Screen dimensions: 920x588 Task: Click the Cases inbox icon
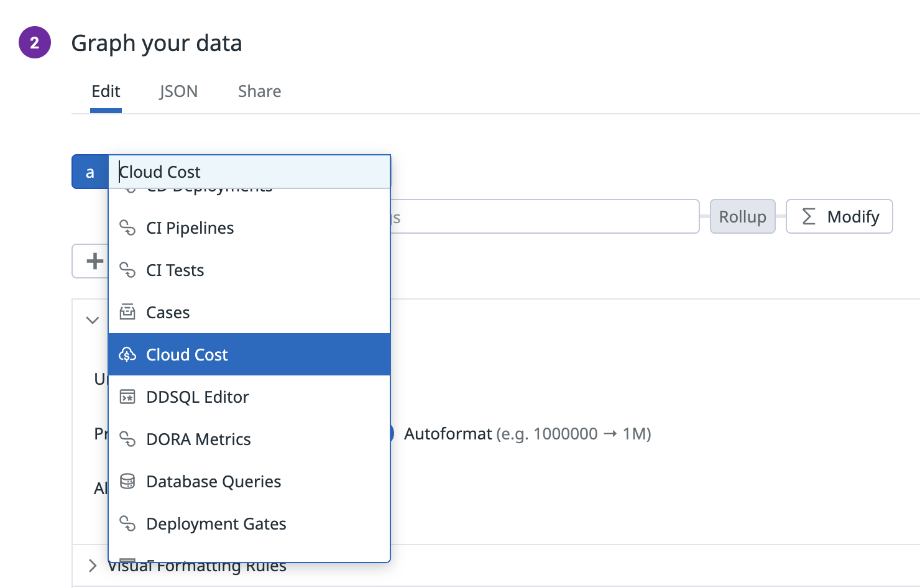[127, 312]
